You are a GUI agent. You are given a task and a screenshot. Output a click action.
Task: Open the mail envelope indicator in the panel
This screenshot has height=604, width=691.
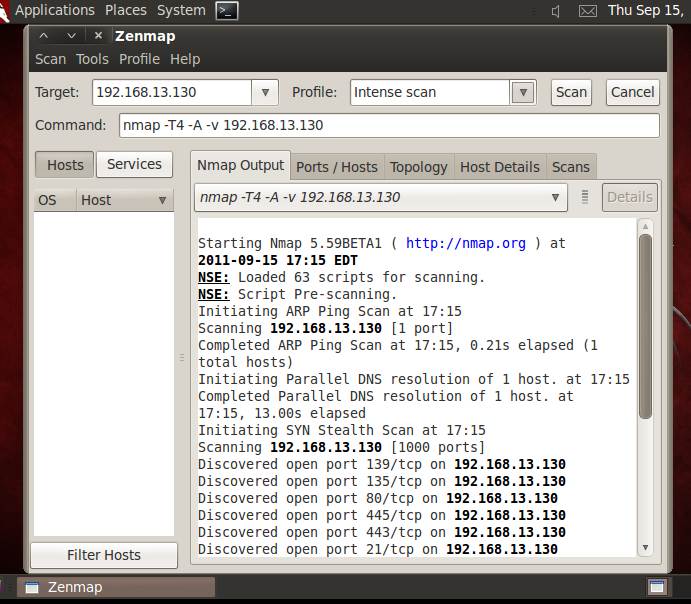[x=587, y=11]
